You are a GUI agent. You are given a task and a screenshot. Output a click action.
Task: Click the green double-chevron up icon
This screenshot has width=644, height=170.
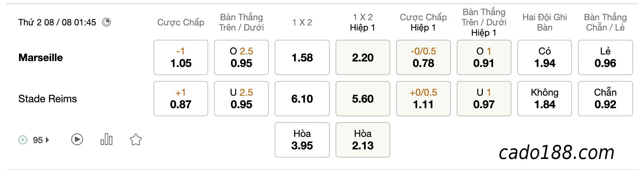point(23,140)
